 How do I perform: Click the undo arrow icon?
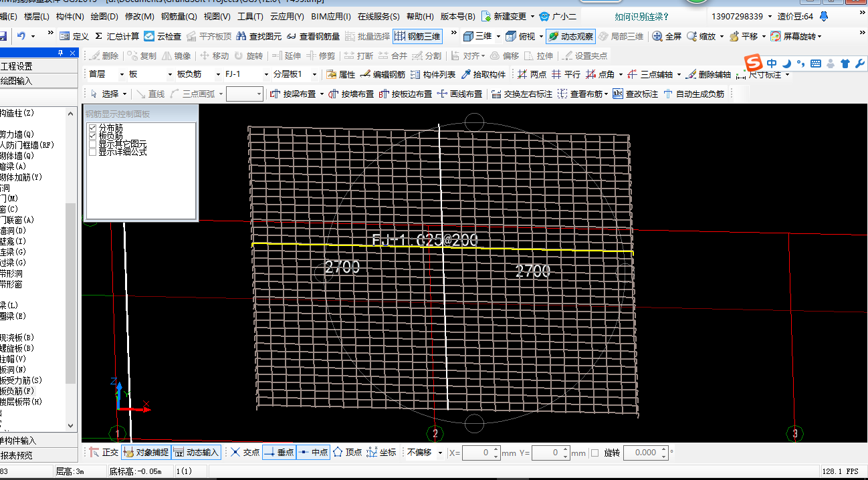point(21,36)
